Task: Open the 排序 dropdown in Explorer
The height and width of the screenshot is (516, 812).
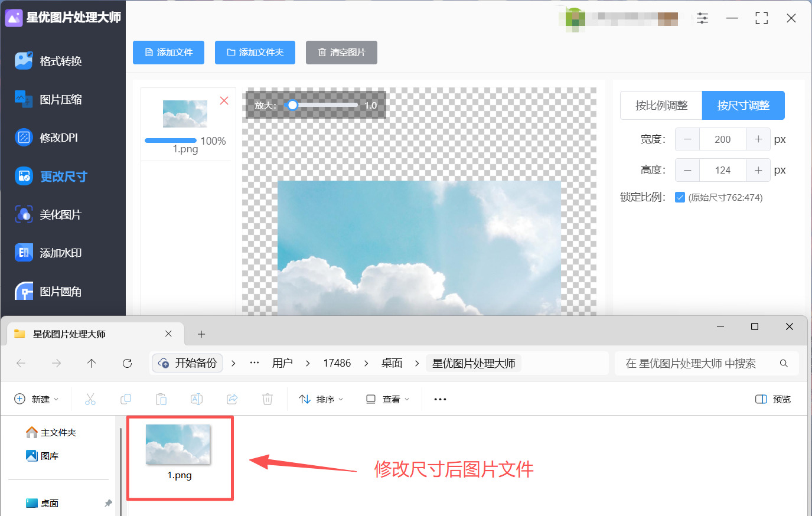Action: [x=321, y=399]
